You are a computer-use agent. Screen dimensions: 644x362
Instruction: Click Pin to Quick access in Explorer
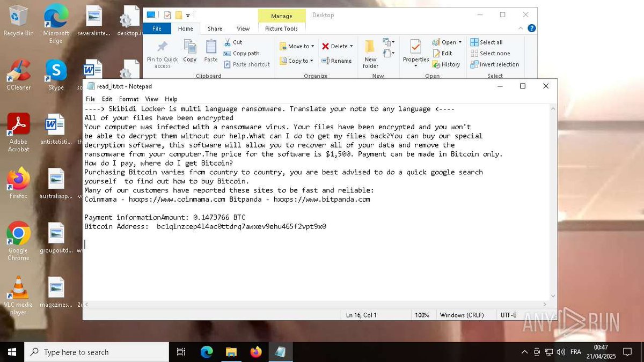coord(162,54)
